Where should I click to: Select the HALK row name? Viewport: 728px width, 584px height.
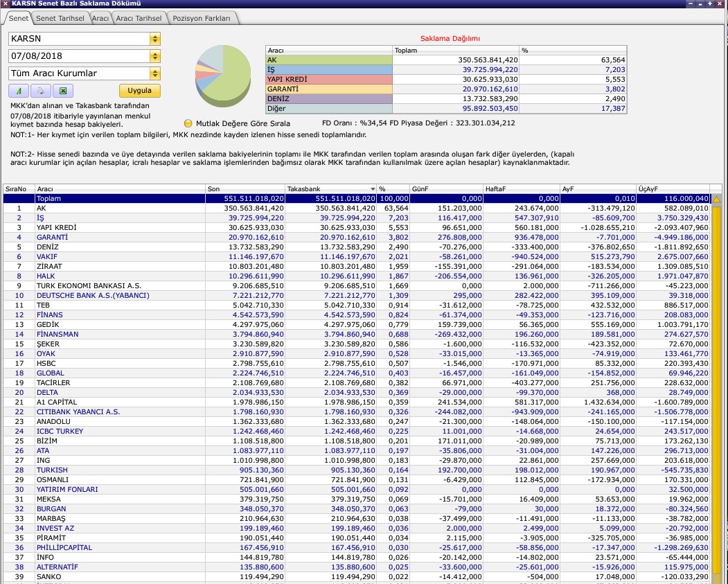coord(46,276)
